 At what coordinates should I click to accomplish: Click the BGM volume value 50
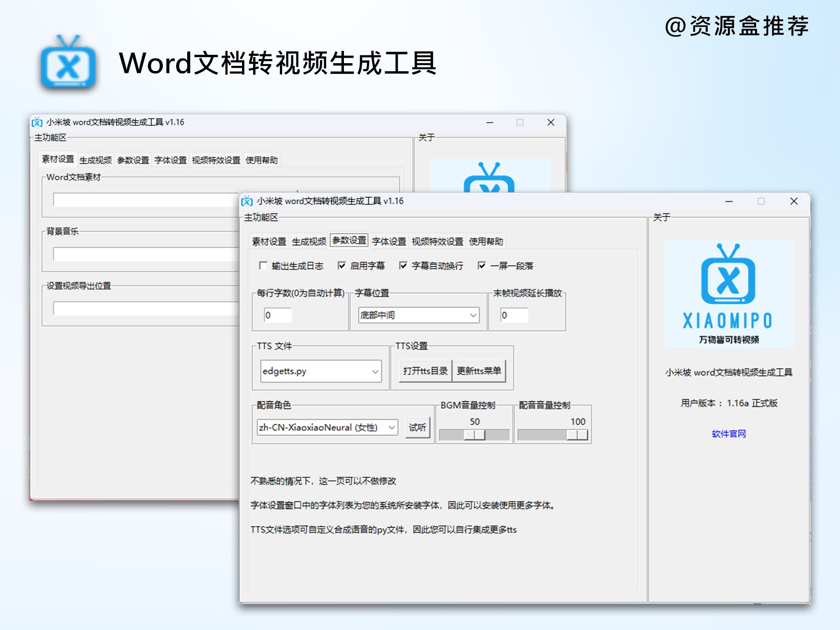coord(475,422)
